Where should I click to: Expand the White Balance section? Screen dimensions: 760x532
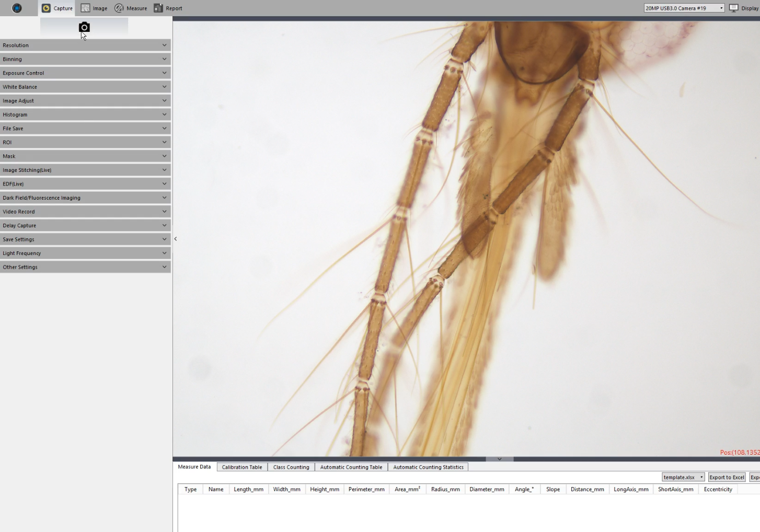tap(85, 87)
